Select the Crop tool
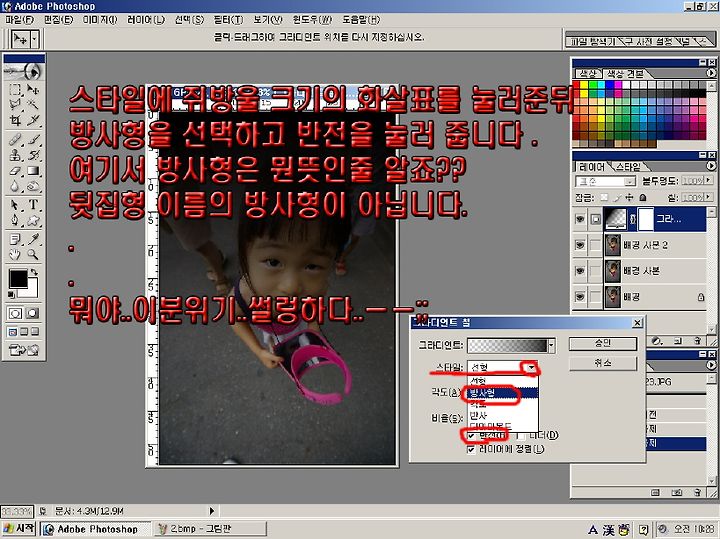 pyautogui.click(x=15, y=121)
